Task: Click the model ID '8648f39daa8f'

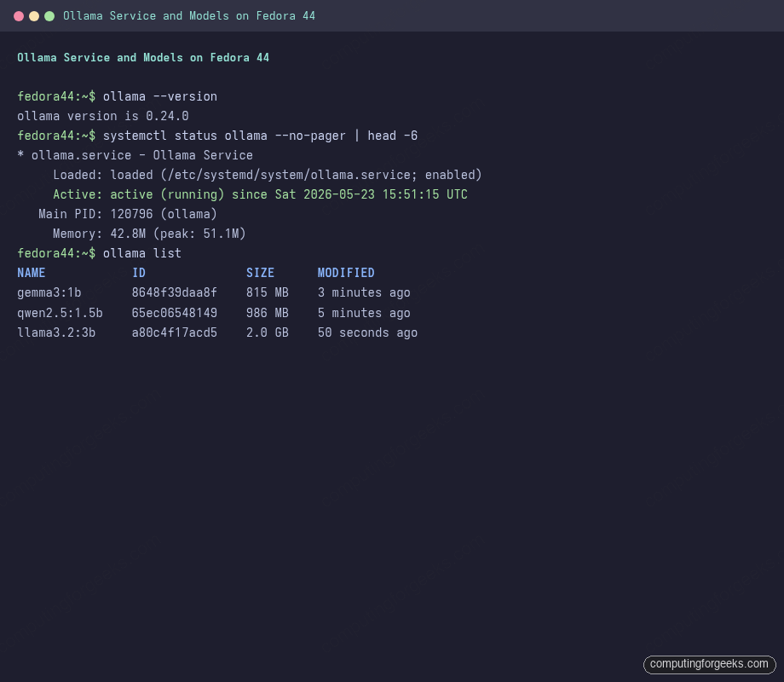Action: [175, 292]
